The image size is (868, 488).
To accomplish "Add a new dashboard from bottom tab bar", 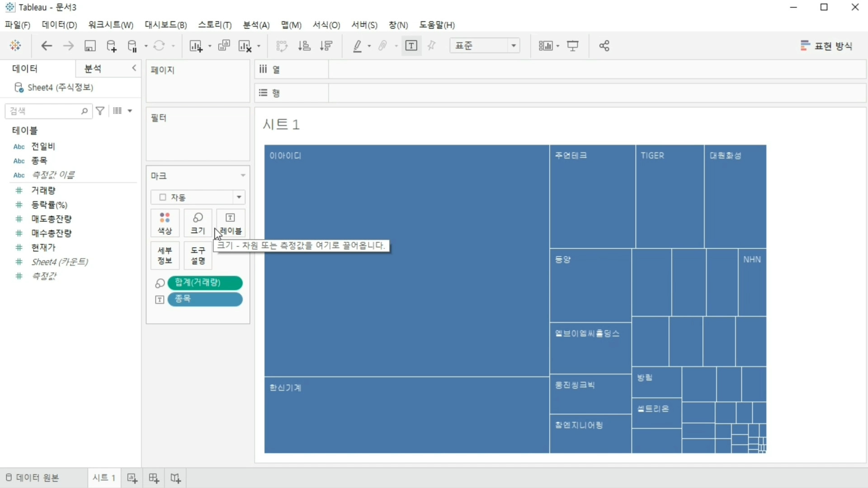I will tap(154, 478).
